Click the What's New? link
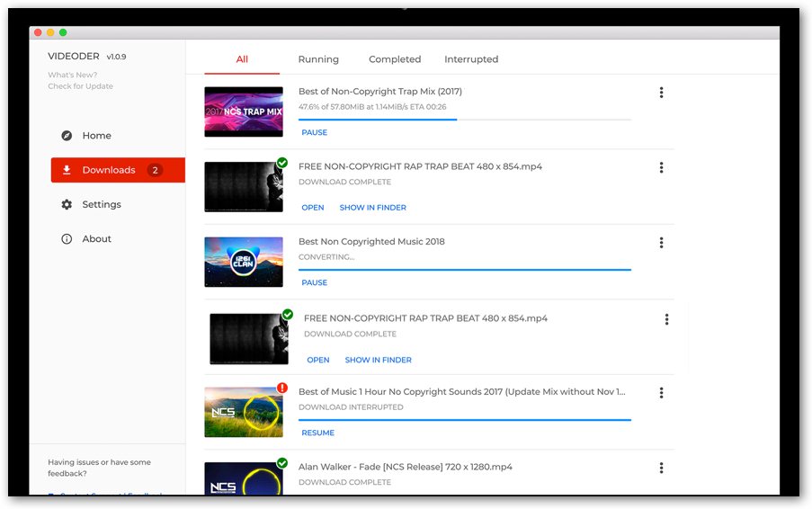 (x=73, y=75)
